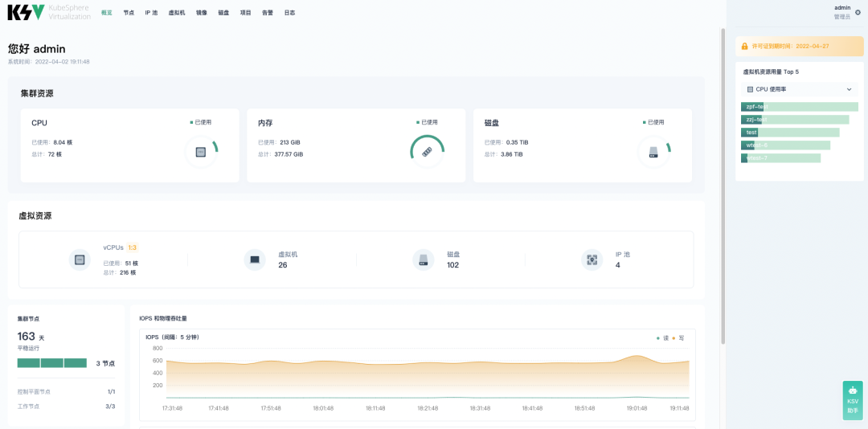Toggle 已使用 legend on the CPU card
Image resolution: width=868 pixels, height=429 pixels.
coord(200,122)
